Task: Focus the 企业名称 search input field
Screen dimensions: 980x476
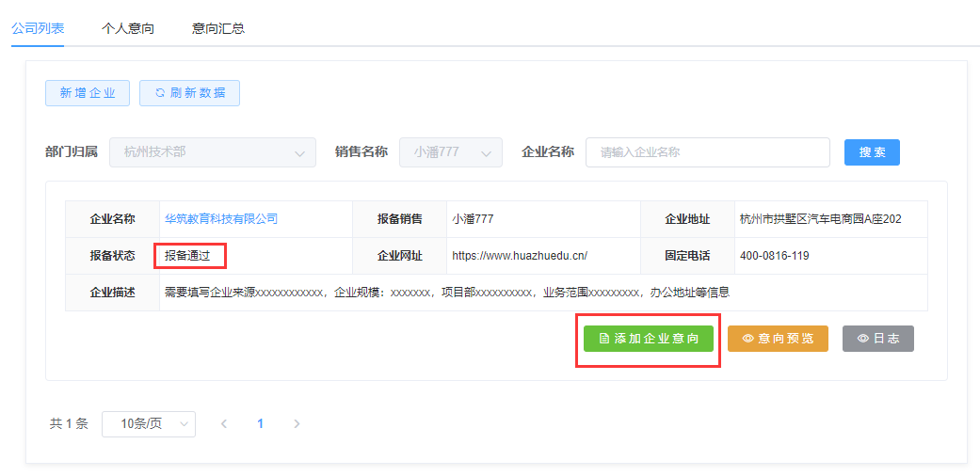Action: point(707,152)
